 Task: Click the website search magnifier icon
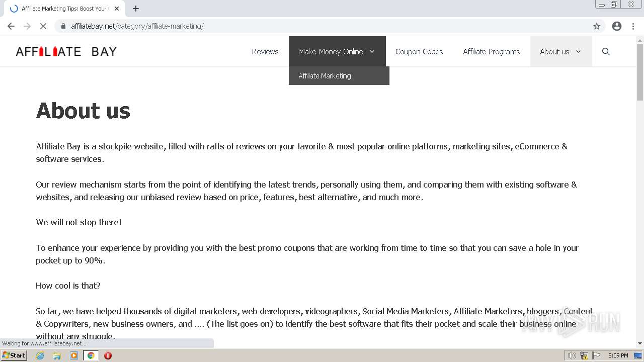point(606,51)
